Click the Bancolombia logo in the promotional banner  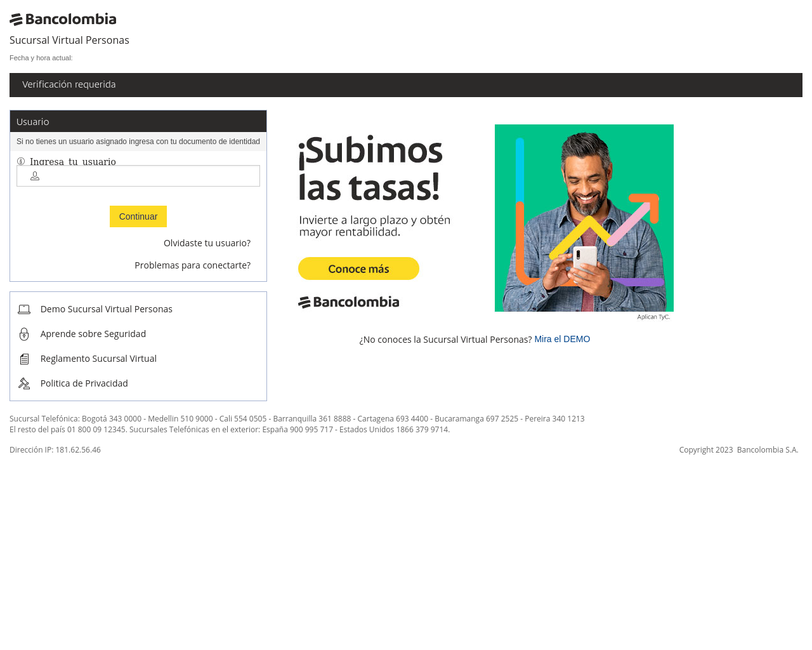pos(348,302)
